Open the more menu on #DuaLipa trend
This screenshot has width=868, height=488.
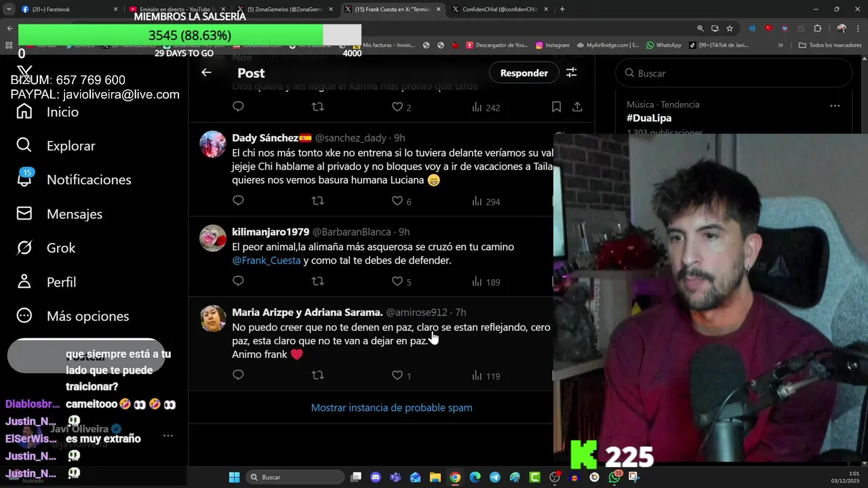[x=835, y=106]
